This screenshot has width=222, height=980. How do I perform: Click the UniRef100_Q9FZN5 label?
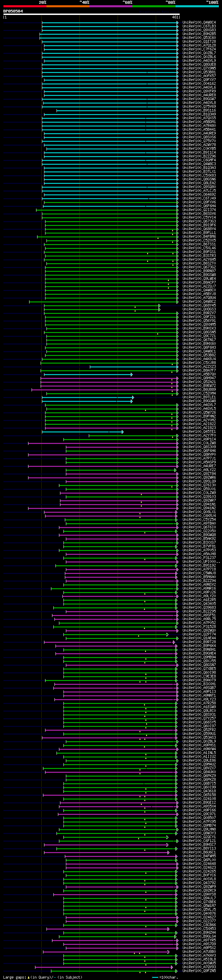199,971
